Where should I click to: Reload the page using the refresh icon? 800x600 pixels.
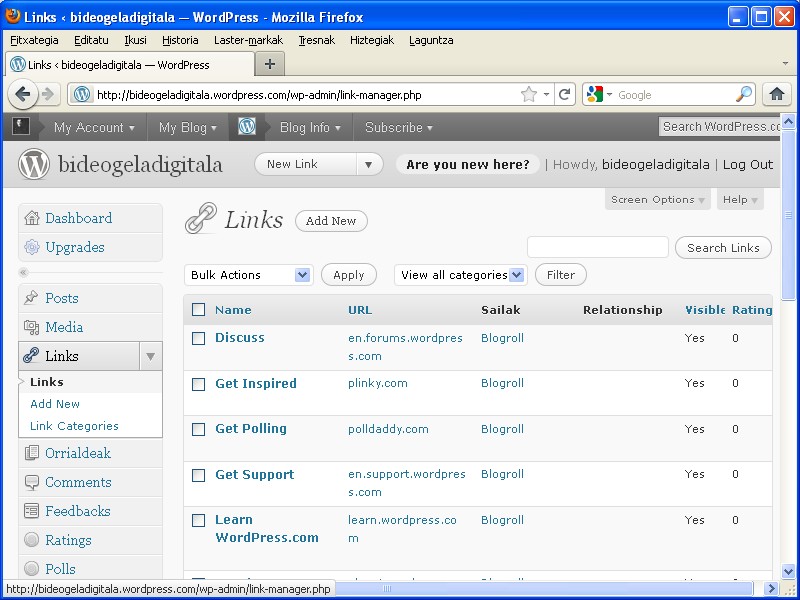pos(564,94)
